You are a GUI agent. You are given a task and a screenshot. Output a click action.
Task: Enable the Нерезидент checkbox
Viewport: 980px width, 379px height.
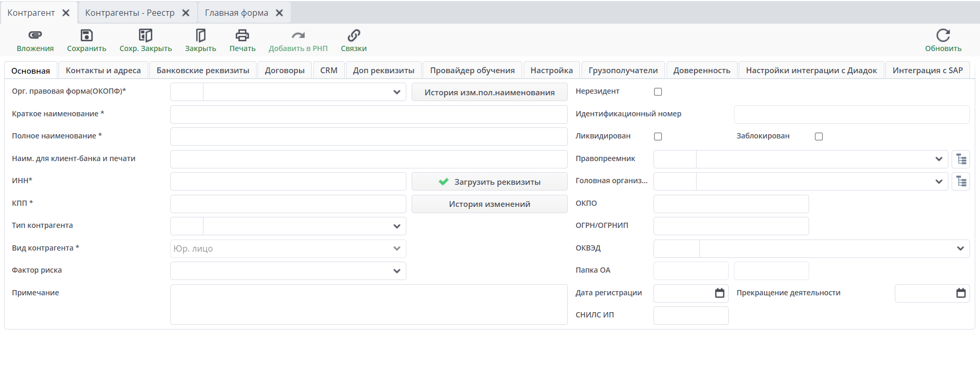tap(658, 92)
